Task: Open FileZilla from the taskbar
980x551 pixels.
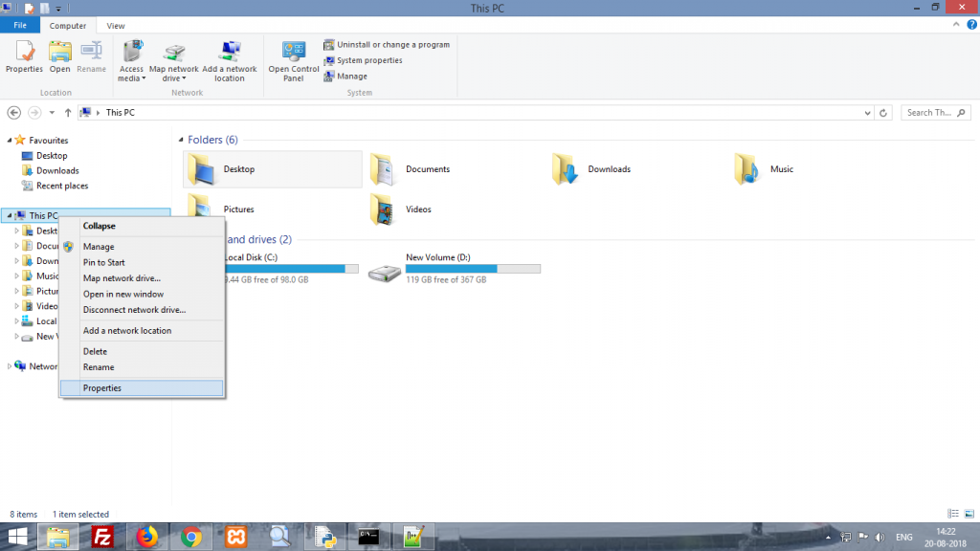Action: coord(103,537)
